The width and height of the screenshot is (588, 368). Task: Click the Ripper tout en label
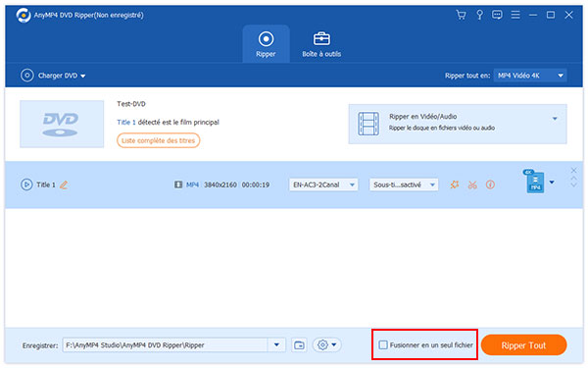tap(467, 76)
